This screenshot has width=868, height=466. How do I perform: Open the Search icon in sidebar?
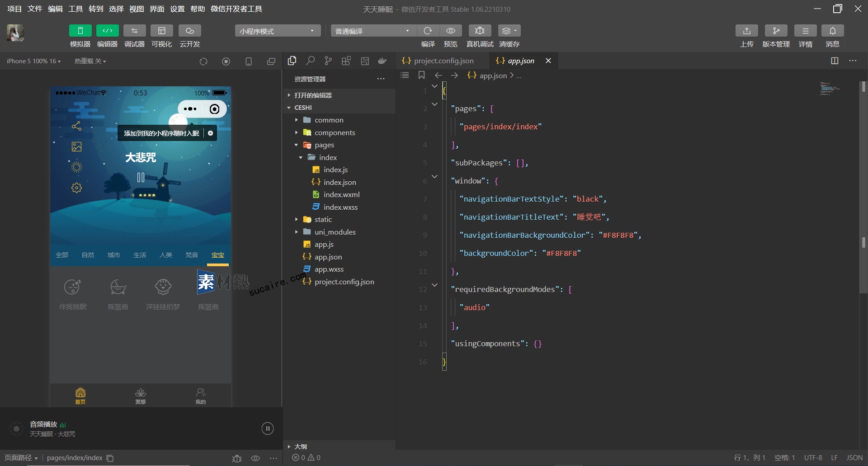pos(310,61)
